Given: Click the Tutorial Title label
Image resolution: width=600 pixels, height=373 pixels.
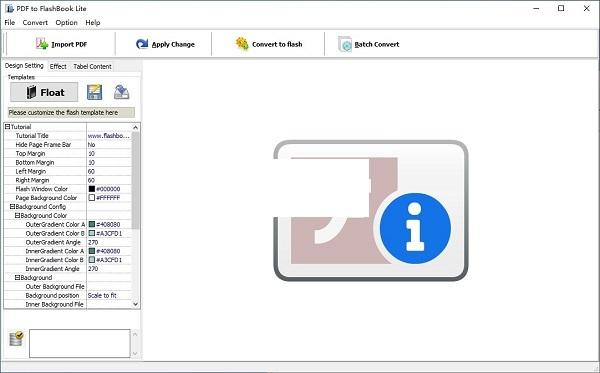Looking at the screenshot, I should 32,136.
